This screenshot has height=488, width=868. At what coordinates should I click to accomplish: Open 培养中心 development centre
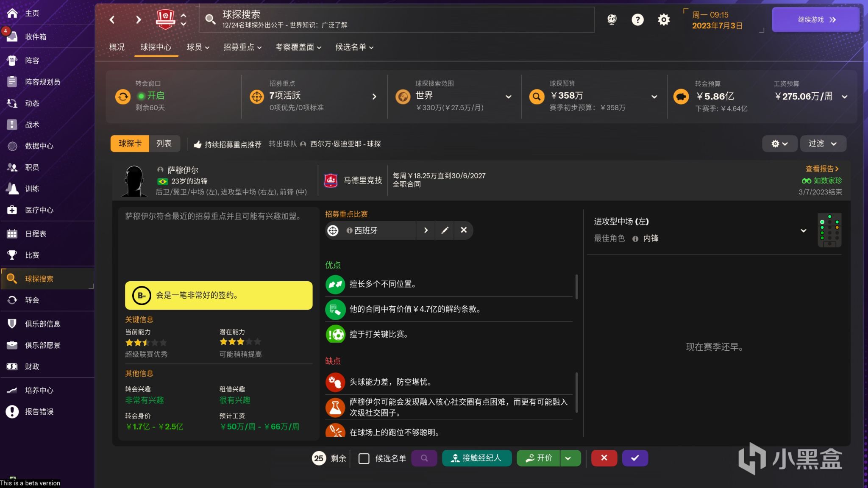[47, 390]
